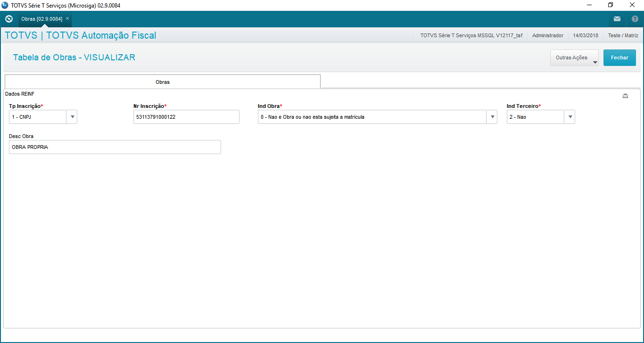Expand the Ind Terceiro dropdown
Viewport: 644px width, 343px height.
570,117
